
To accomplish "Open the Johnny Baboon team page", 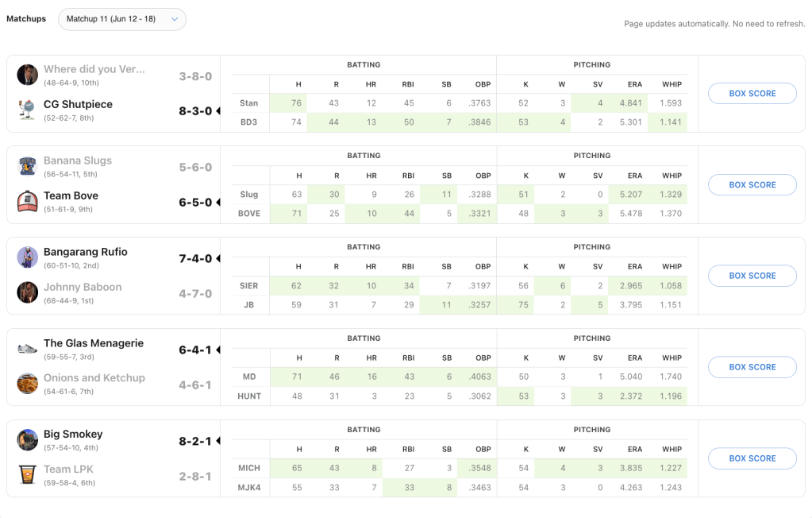I will [83, 287].
